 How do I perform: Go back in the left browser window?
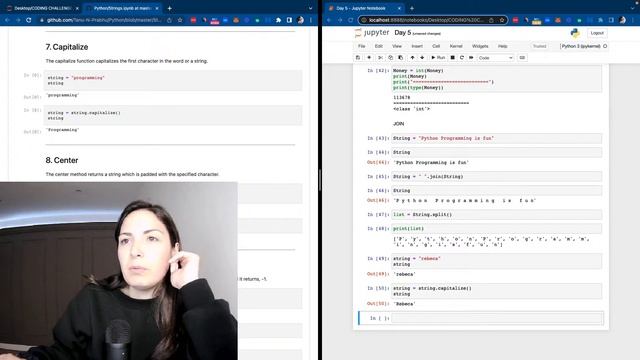click(x=7, y=20)
